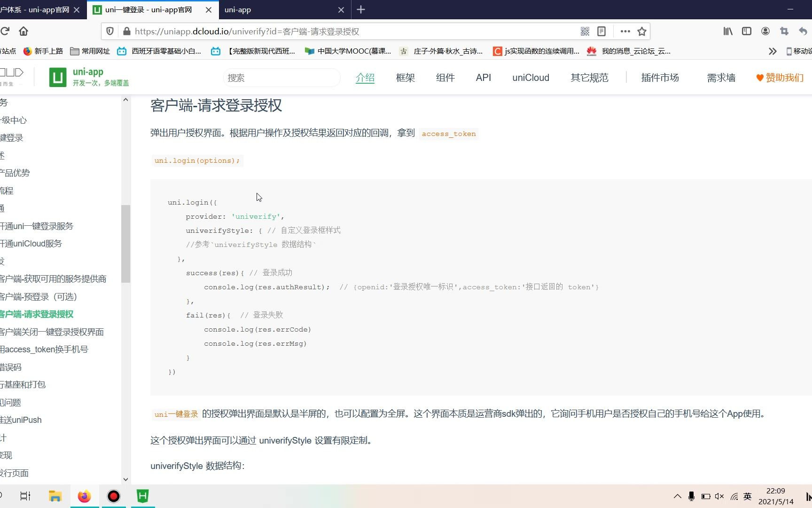The width and height of the screenshot is (812, 508).
Task: Close the uni一键登录 tab
Action: point(209,10)
